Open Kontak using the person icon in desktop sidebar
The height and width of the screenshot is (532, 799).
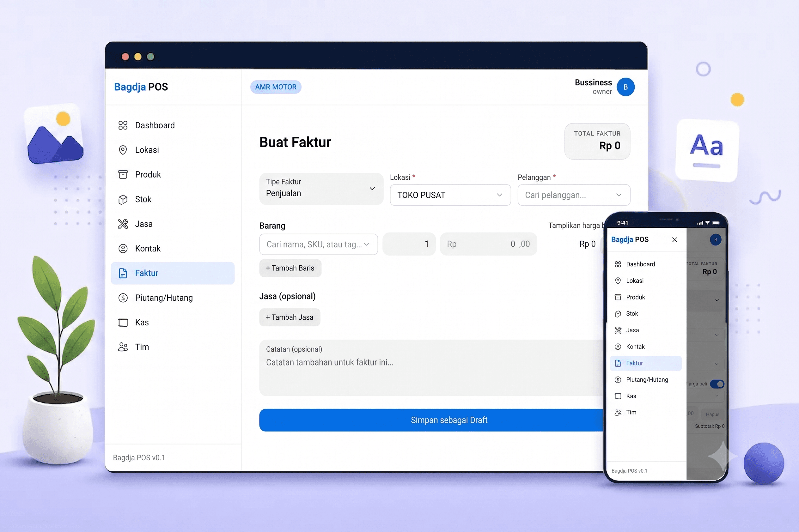(123, 249)
